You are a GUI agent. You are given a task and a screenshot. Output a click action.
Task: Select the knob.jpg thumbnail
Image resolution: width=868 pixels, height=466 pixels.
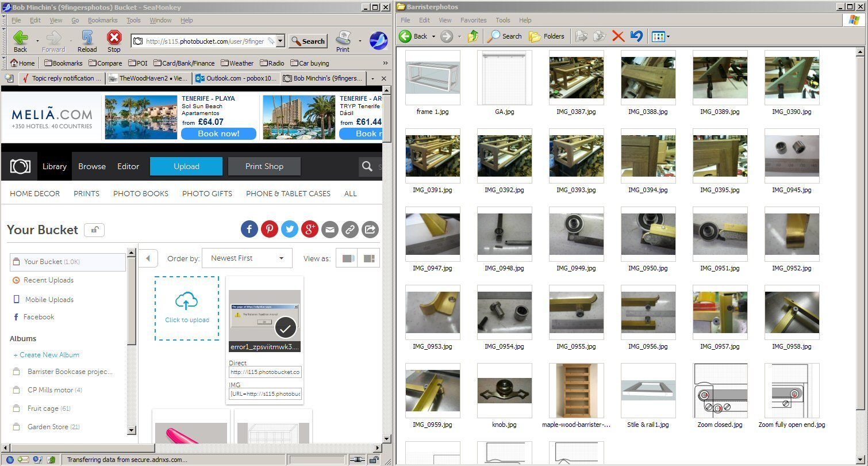pos(504,390)
